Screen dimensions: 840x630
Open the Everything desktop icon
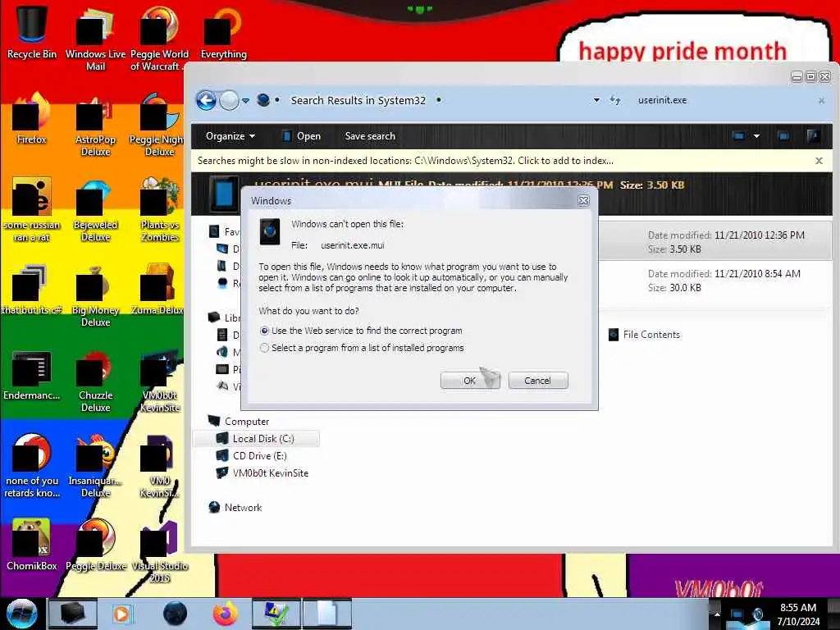click(x=223, y=33)
